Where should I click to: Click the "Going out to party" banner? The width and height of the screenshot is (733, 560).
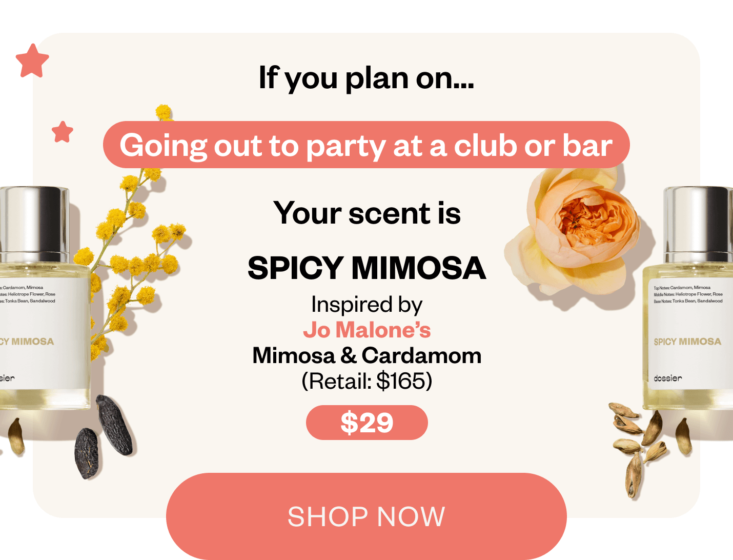point(366,145)
